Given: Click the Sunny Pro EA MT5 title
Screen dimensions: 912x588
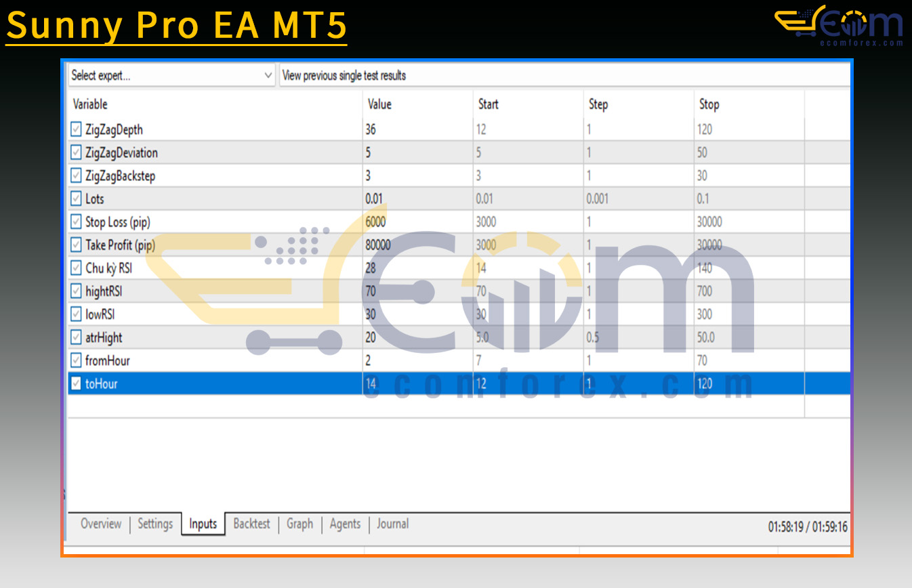Looking at the screenshot, I should (x=176, y=25).
